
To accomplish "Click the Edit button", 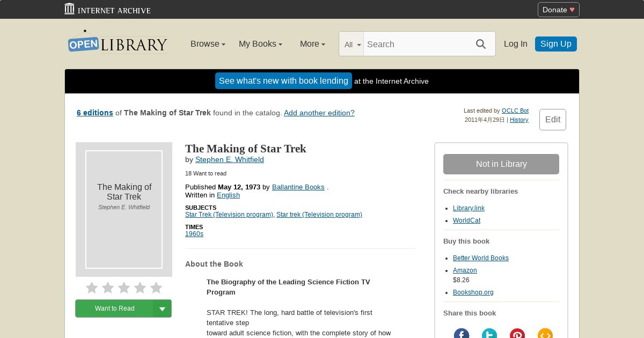I will coord(553,120).
